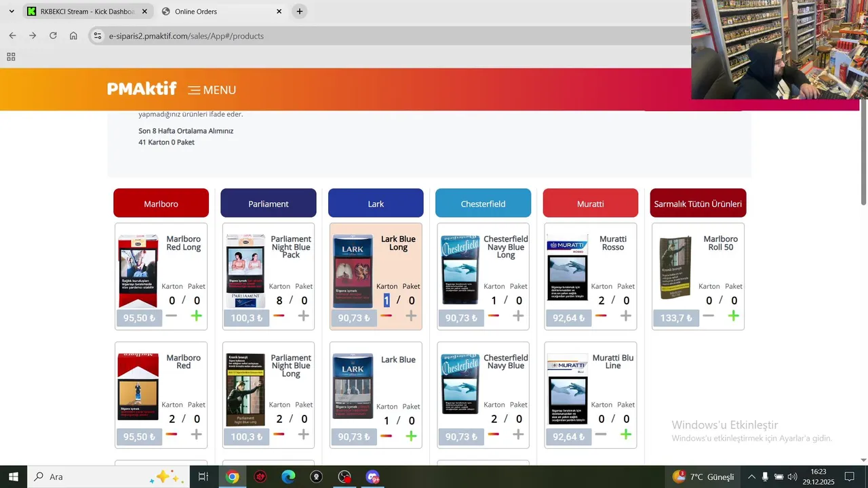This screenshot has width=868, height=488.
Task: Edit Parliament Night Blue Pack Karton field
Action: (x=279, y=300)
